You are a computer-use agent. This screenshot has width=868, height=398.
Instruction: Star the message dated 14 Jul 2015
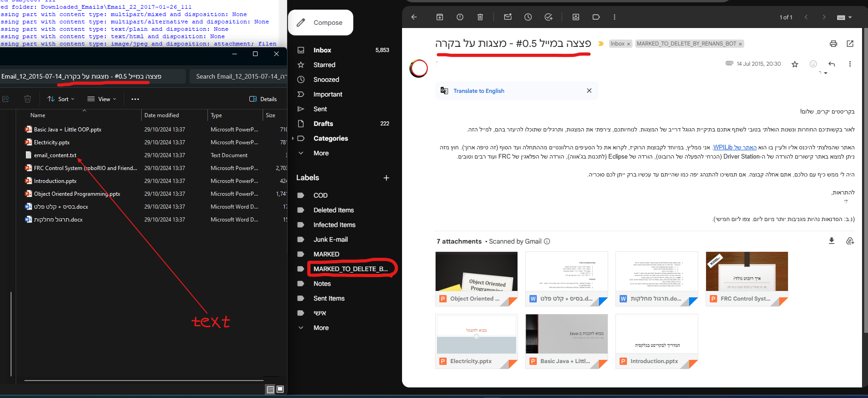(x=795, y=64)
